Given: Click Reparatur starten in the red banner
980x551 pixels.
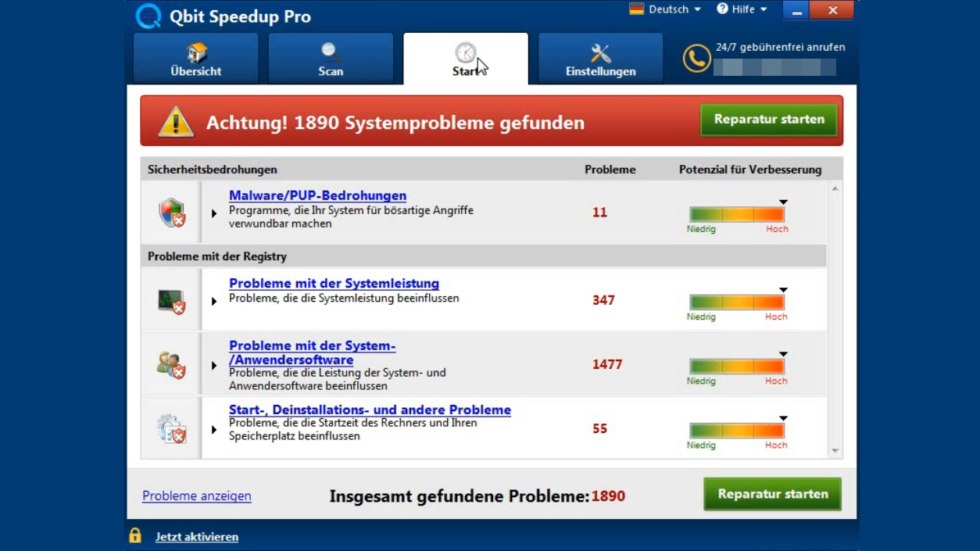Looking at the screenshot, I should pyautogui.click(x=769, y=120).
